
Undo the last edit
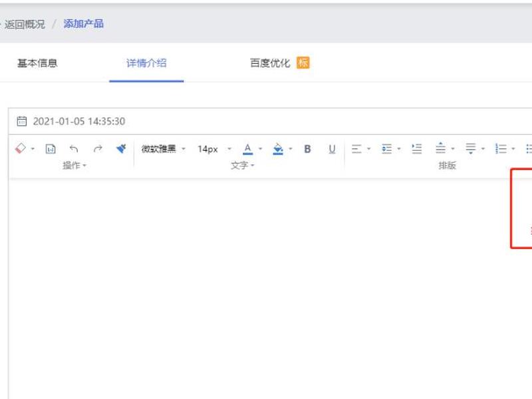74,148
